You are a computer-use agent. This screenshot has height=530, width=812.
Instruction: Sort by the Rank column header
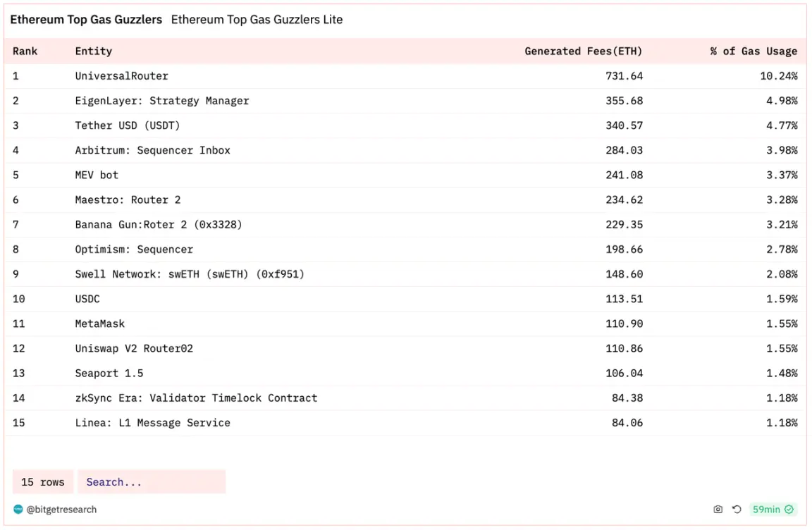click(x=25, y=51)
